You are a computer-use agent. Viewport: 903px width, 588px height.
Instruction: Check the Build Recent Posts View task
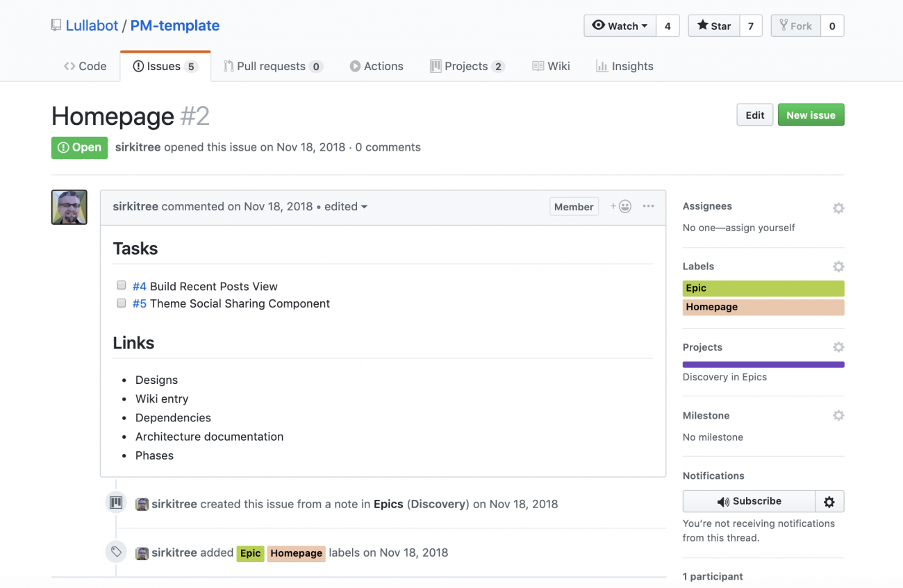[122, 285]
